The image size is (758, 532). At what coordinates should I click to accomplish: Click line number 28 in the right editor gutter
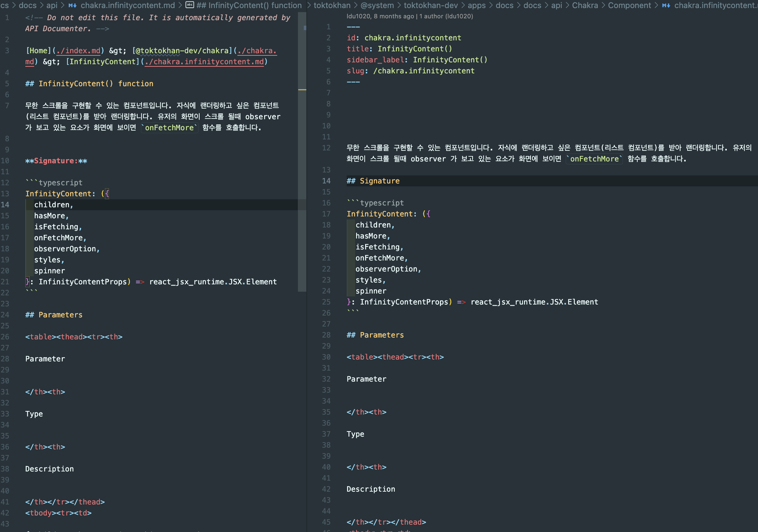(326, 335)
